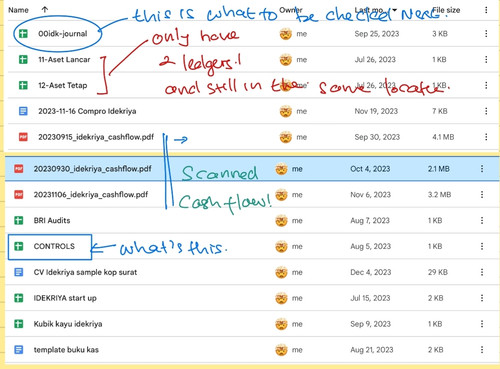The height and width of the screenshot is (369, 500).
Task: Open the Last modified column dropdown arrow
Action: (395, 10)
